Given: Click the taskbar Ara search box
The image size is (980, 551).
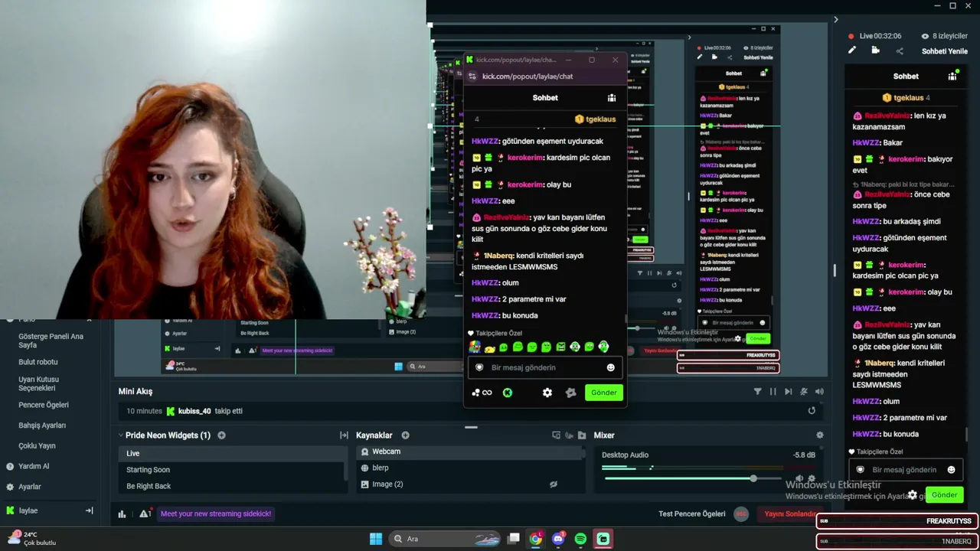Looking at the screenshot, I should (444, 539).
